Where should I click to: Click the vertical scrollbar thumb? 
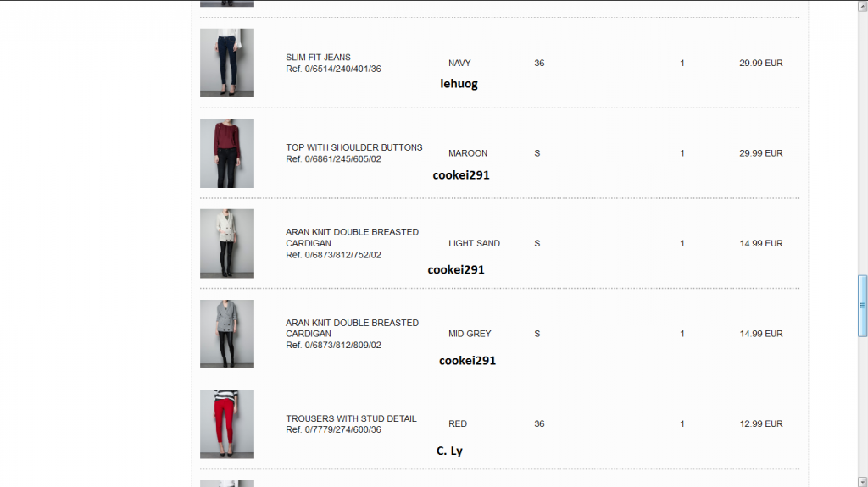(862, 306)
